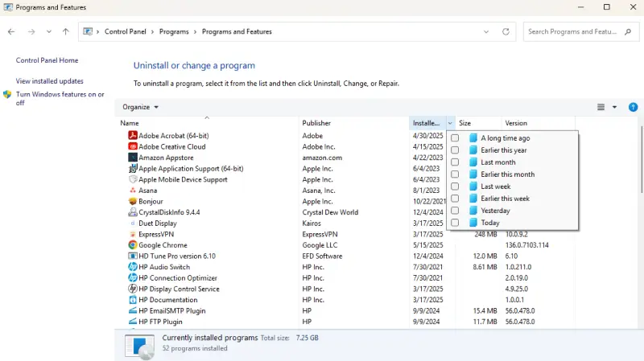Click the Apple Mobile Device Support icon

point(133,179)
